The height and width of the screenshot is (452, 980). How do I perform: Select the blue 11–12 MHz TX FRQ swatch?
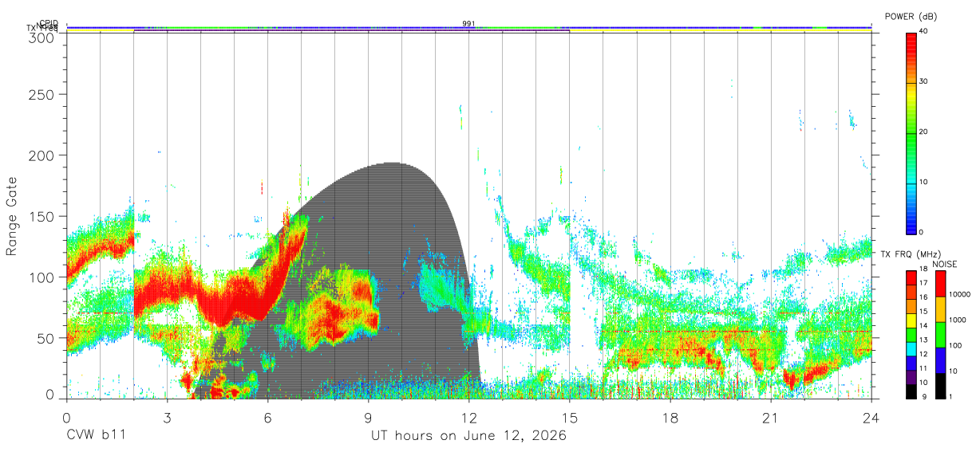911,364
